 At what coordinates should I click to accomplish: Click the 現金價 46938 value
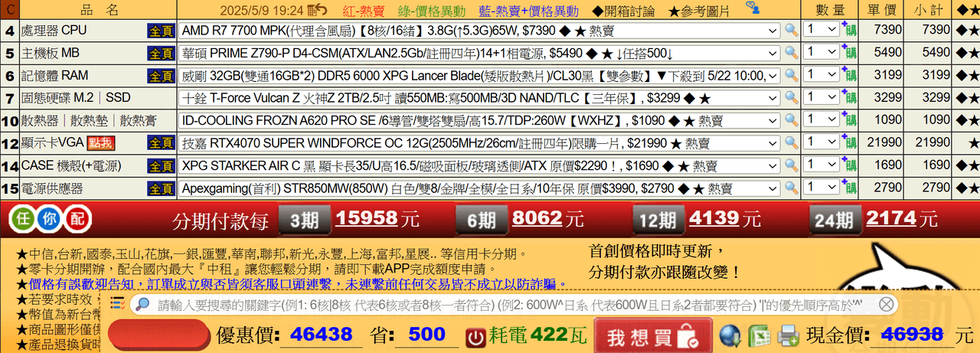pyautogui.click(x=912, y=335)
